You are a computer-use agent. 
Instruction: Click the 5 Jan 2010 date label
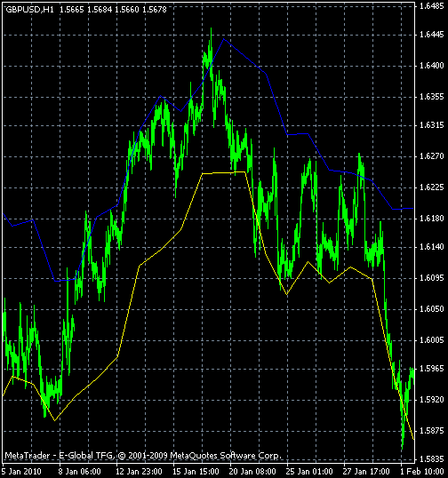(21, 471)
